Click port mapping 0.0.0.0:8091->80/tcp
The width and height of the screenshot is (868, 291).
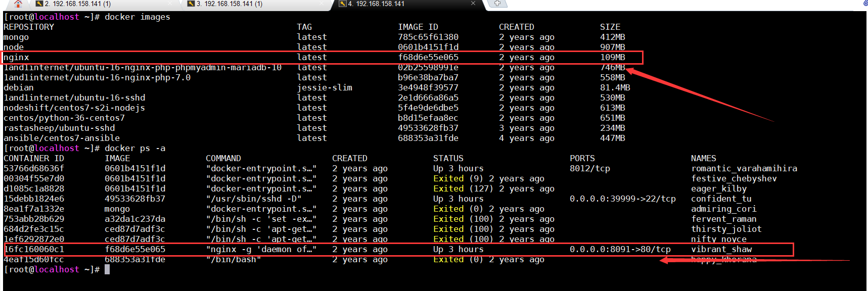[x=620, y=250]
